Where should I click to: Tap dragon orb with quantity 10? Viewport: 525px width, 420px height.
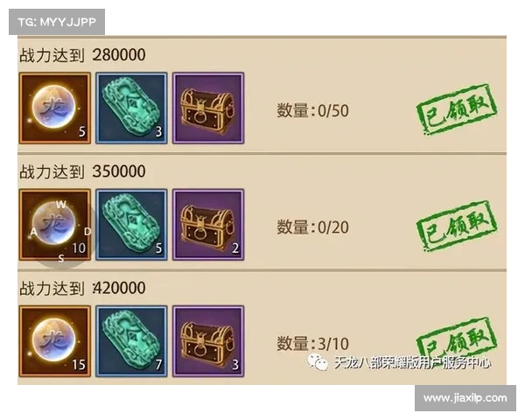pos(55,225)
